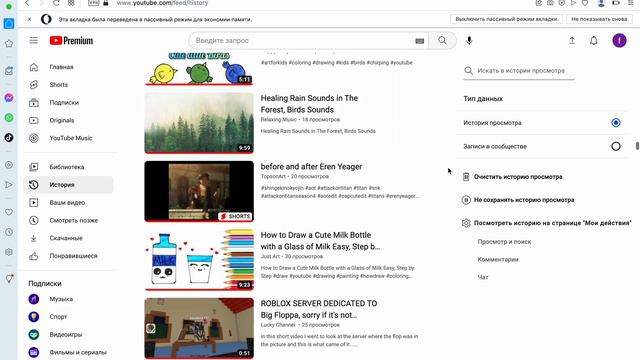Close the passive mode notification bar
640x360 pixels.
tap(29, 19)
